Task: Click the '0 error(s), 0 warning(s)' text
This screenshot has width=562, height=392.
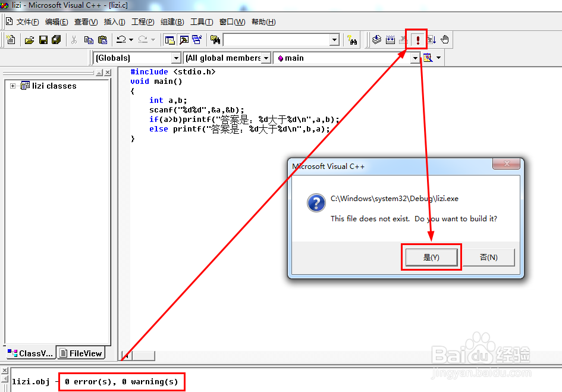Action: click(x=121, y=382)
